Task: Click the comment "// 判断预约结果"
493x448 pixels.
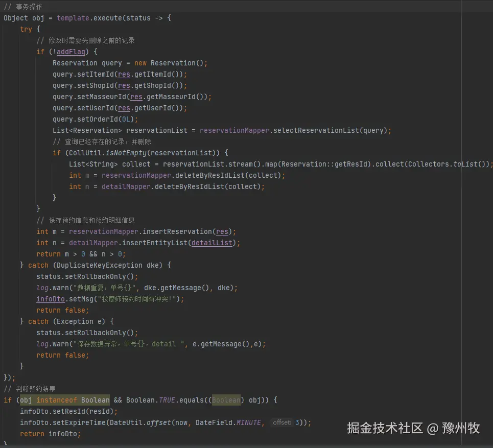Action: 30,389
